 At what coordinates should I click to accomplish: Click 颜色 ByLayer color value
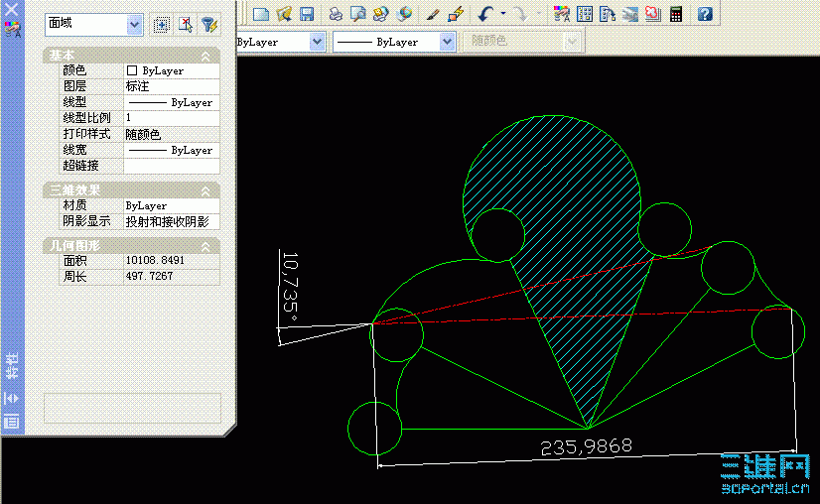[172, 70]
